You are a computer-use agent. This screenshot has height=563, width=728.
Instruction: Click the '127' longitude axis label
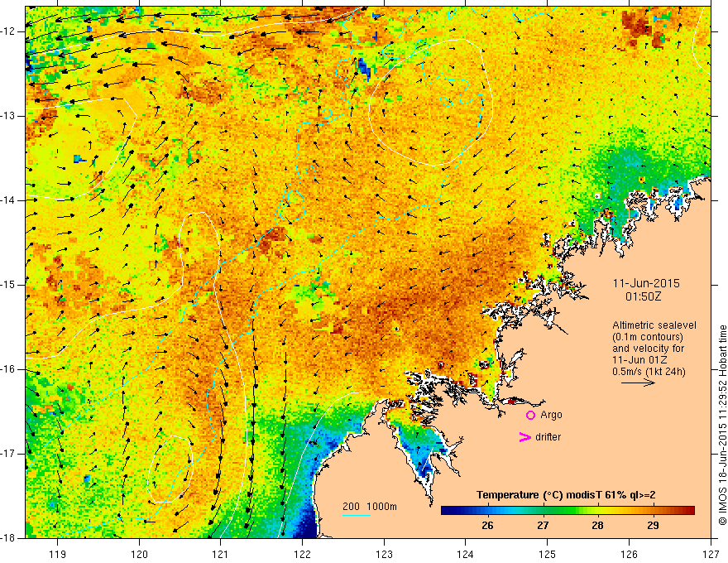(711, 554)
